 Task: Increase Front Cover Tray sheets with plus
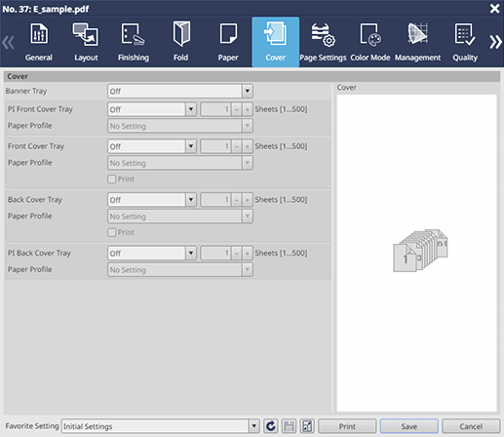pos(248,146)
